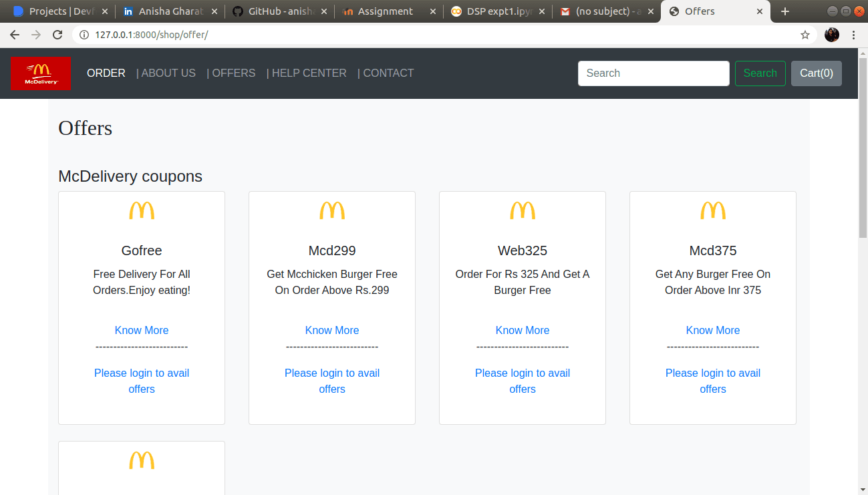Click the McDonald's arches on Gofree card
868x495 pixels.
tap(142, 210)
